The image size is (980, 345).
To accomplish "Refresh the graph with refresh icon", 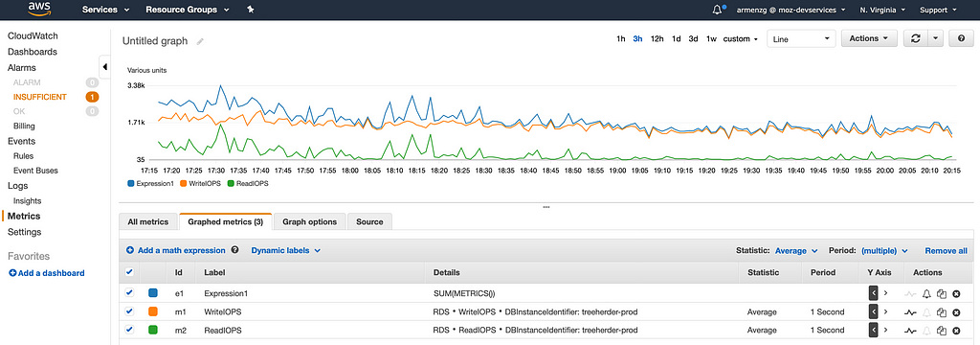I will click(x=916, y=39).
